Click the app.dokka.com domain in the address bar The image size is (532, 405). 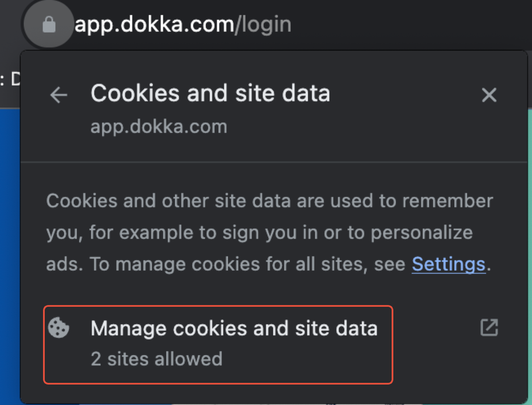[x=154, y=25]
